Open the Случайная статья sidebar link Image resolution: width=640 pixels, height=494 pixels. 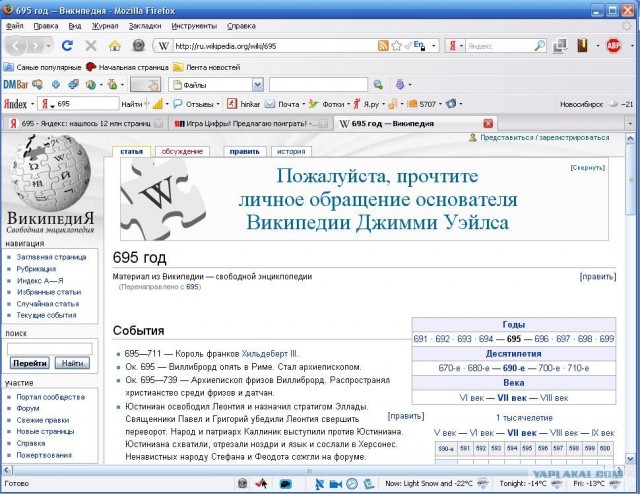48,304
